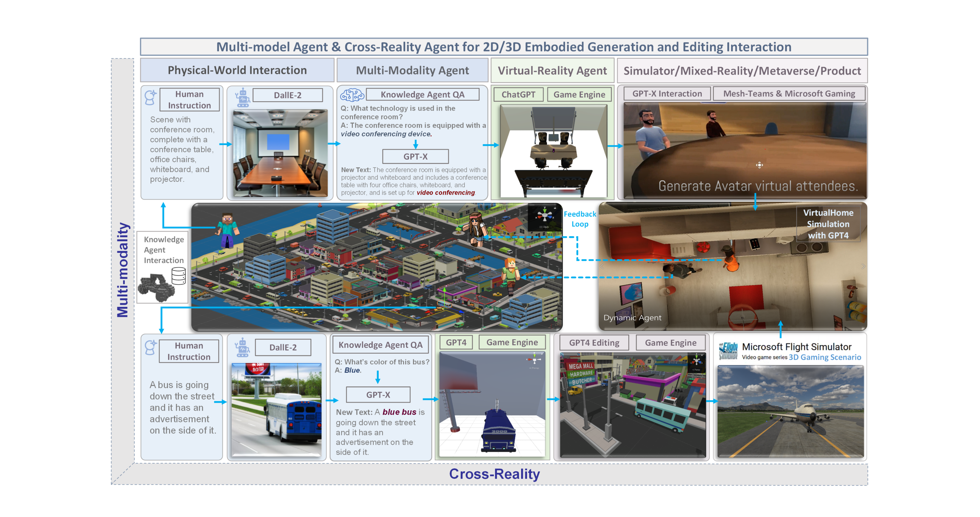This screenshot has width=980, height=517.
Task: Click the blue bus photo thumbnail
Action: 276,409
